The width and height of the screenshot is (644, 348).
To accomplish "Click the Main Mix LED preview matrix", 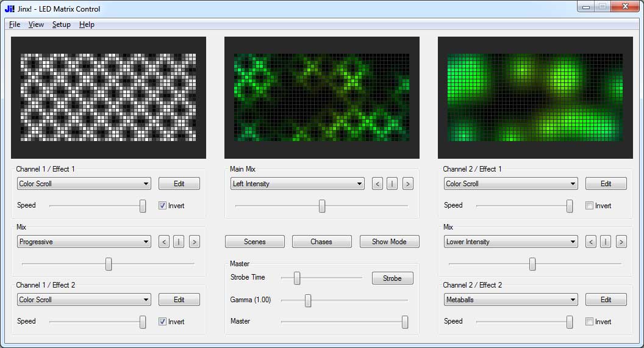I will pyautogui.click(x=321, y=98).
